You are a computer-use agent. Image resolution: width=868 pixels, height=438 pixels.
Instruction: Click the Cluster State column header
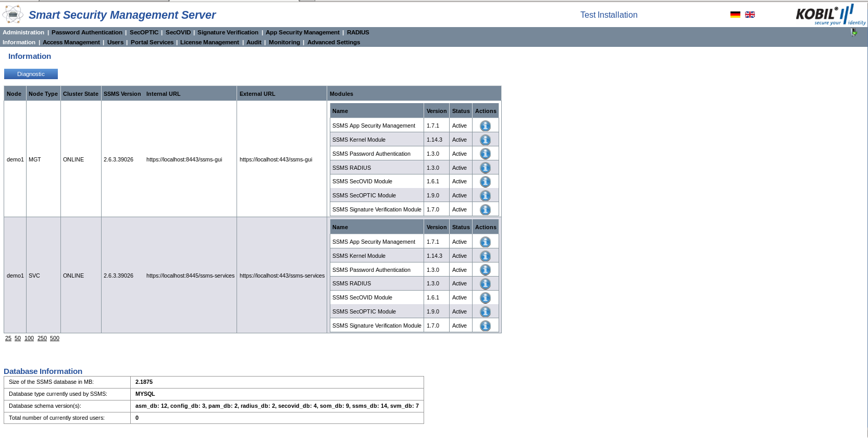click(81, 94)
